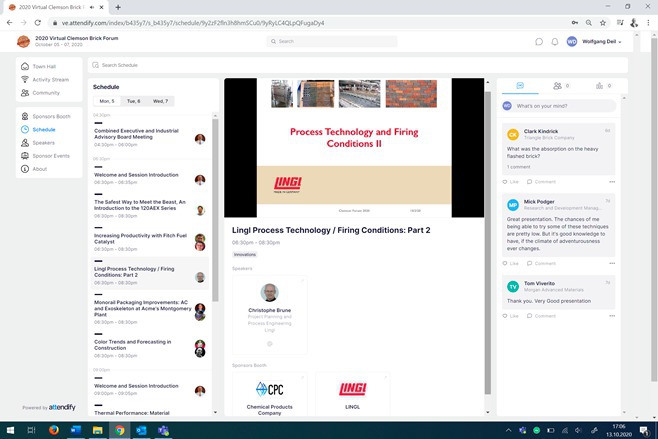
Task: Open Wolfgang Deil user menu
Action: 594,42
